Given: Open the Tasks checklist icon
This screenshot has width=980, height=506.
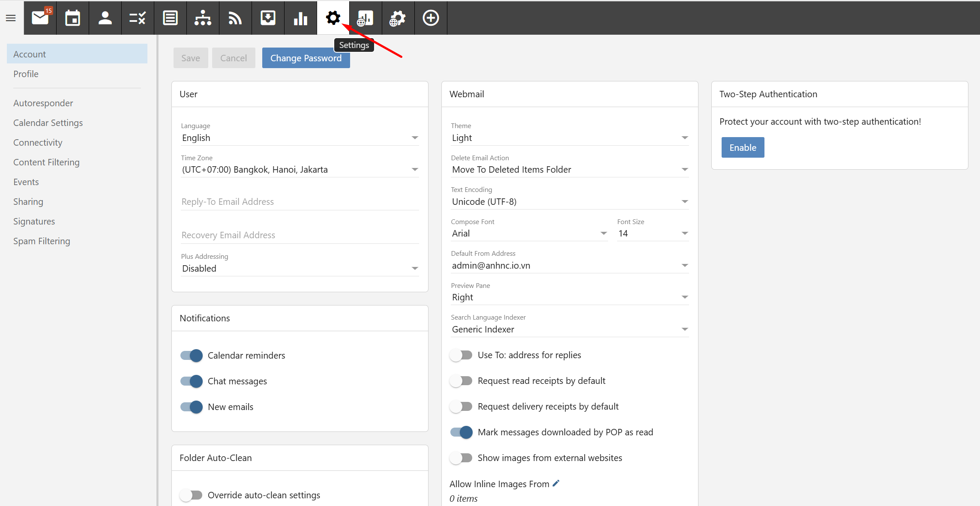Looking at the screenshot, I should (x=138, y=18).
